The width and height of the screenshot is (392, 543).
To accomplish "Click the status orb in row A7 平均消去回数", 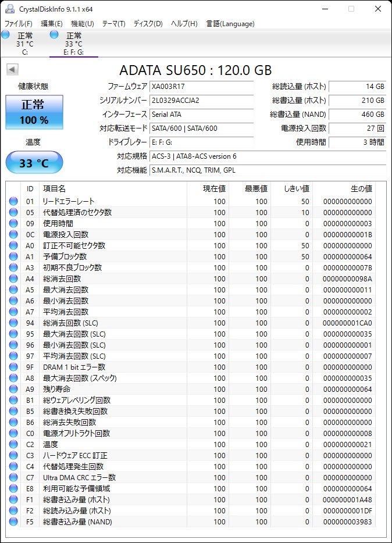I will (x=13, y=312).
